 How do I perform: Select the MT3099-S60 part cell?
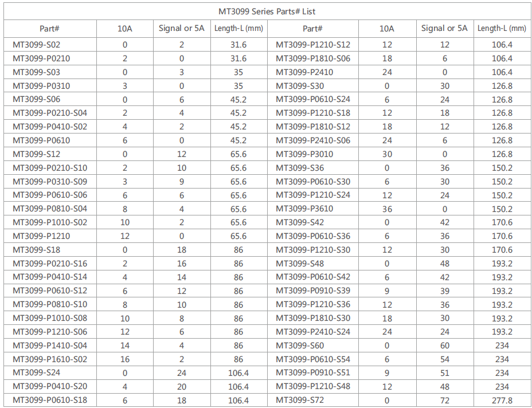299,346
